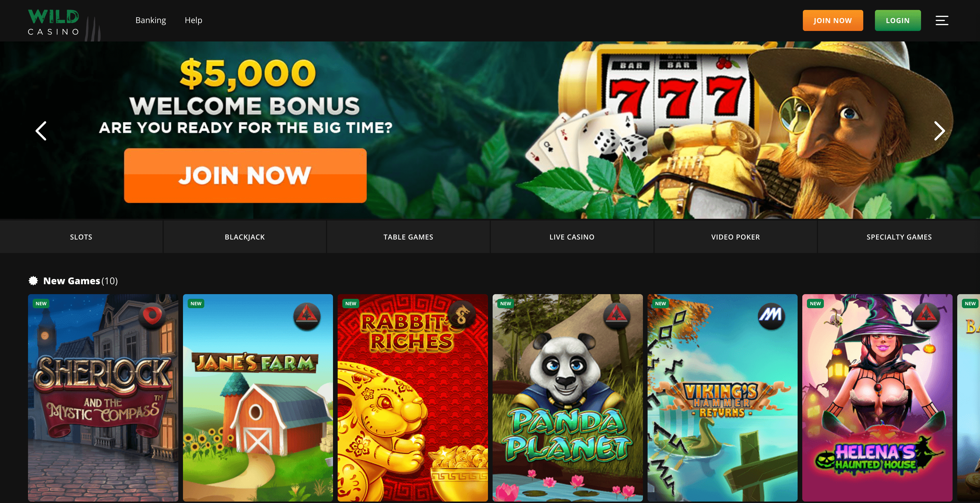Open the Banking menu item
The width and height of the screenshot is (980, 503).
point(151,20)
